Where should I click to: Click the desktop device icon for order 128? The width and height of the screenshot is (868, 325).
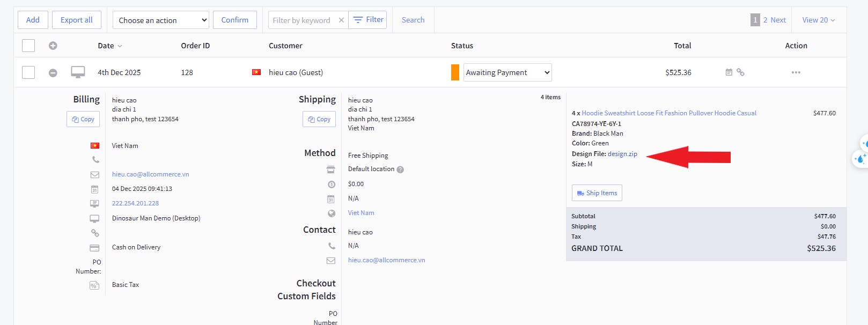click(x=78, y=72)
